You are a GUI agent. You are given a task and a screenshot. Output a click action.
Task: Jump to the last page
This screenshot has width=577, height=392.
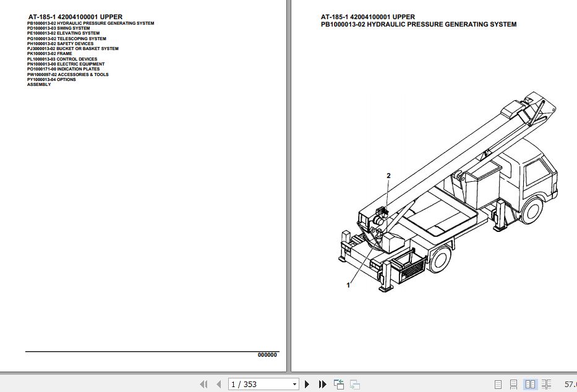[x=322, y=384]
